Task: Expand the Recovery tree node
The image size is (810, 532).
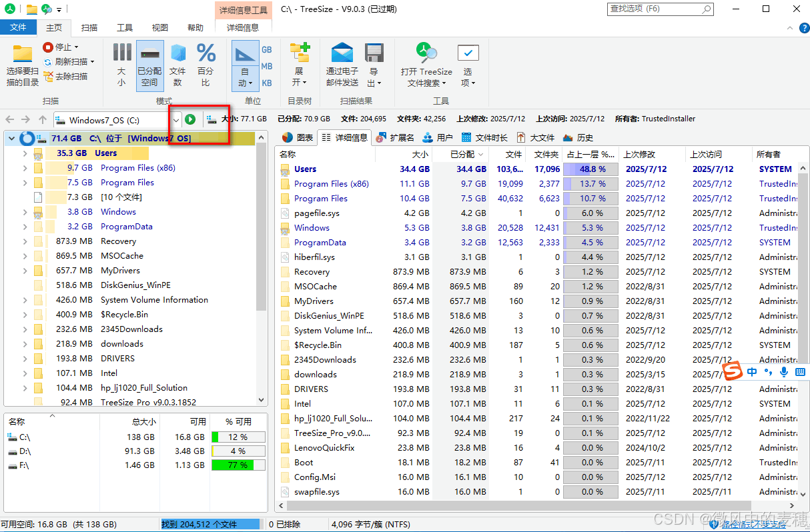Action: click(25, 241)
